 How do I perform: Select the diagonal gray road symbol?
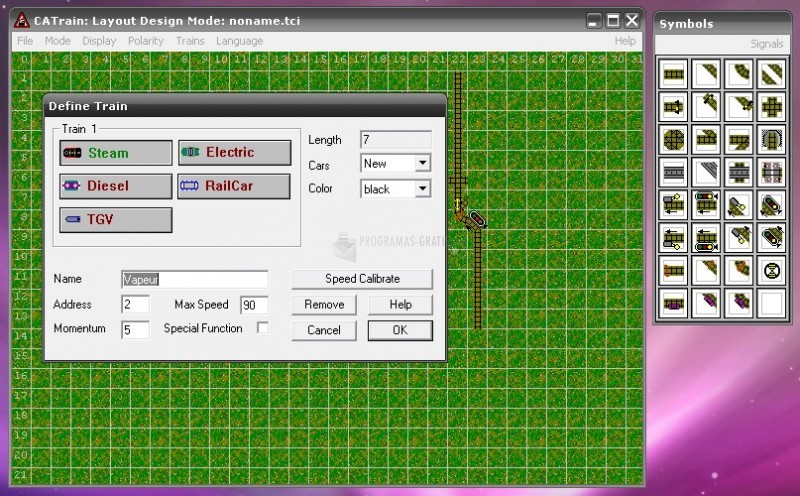[706, 172]
